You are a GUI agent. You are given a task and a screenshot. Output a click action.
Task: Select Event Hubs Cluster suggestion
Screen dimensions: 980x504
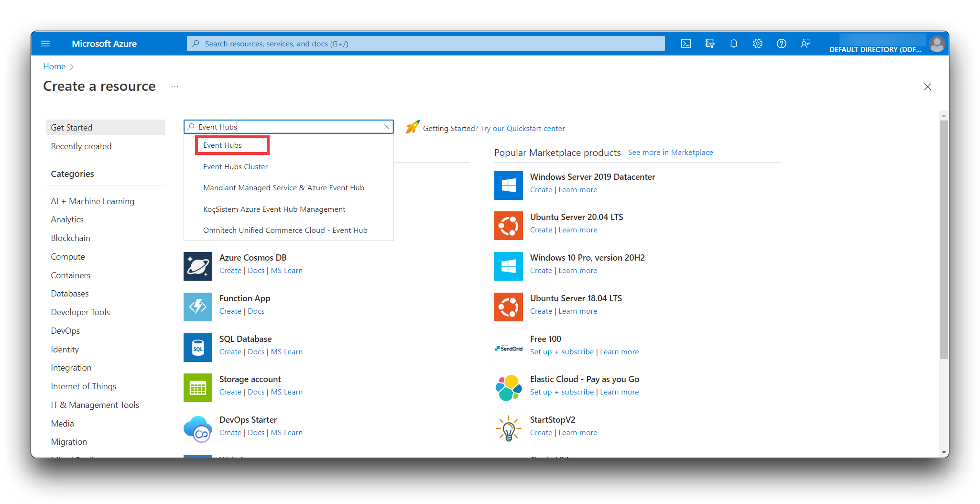tap(235, 167)
